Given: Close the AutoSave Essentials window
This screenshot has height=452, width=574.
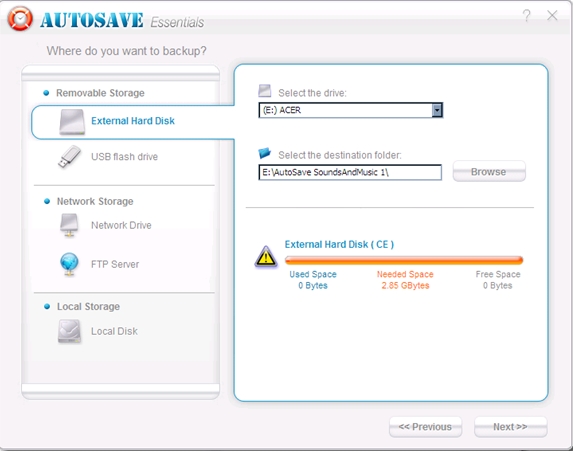Looking at the screenshot, I should 552,15.
